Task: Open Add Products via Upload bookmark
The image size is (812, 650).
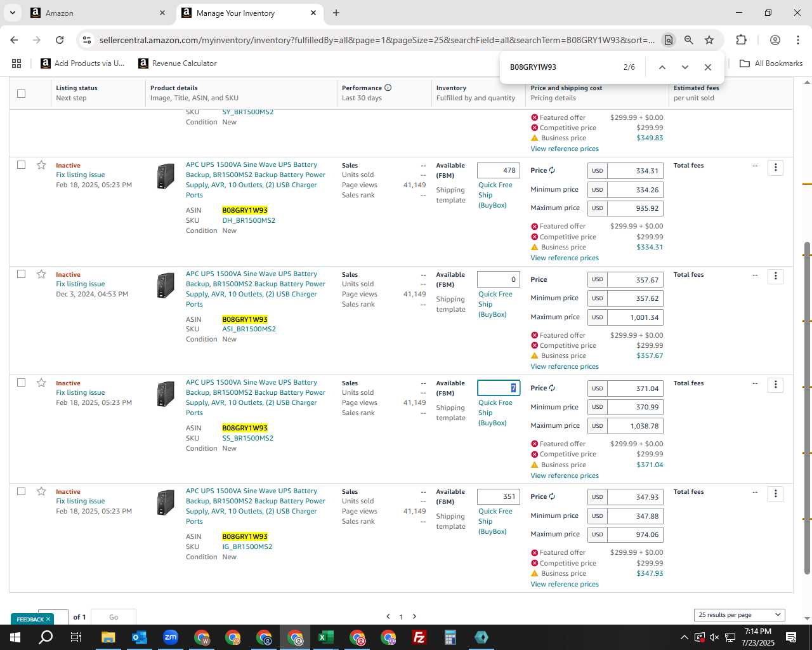Action: click(82, 63)
